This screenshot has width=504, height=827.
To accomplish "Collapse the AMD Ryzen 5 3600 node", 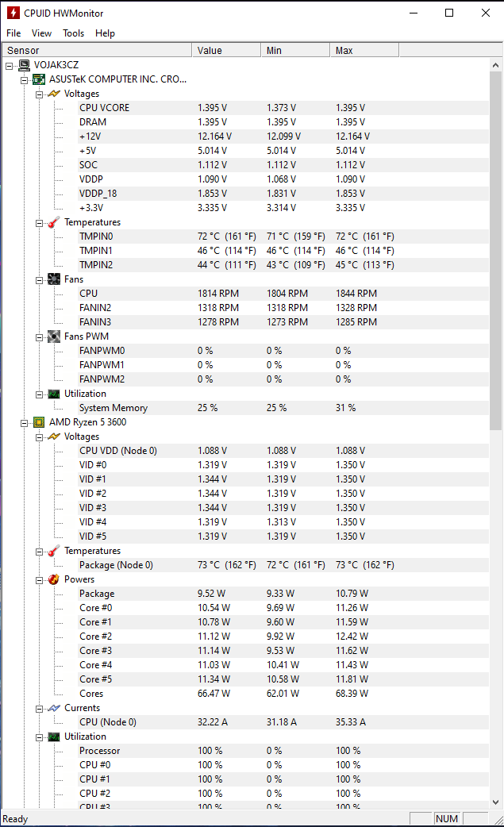I will [25, 422].
